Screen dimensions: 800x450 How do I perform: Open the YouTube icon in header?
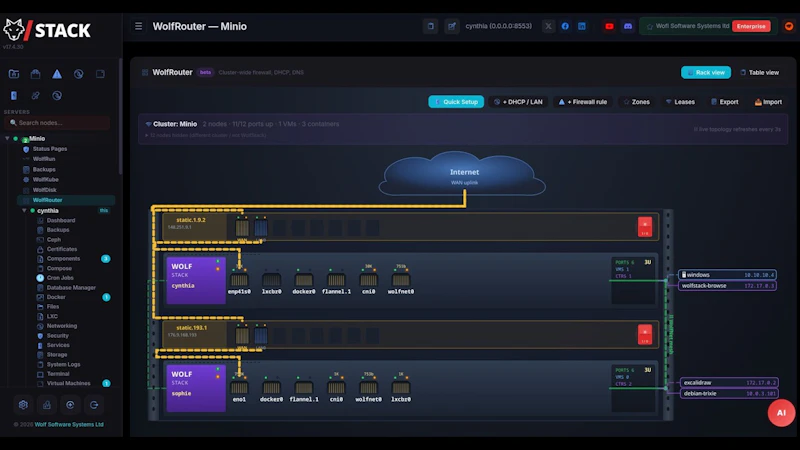pyautogui.click(x=609, y=26)
